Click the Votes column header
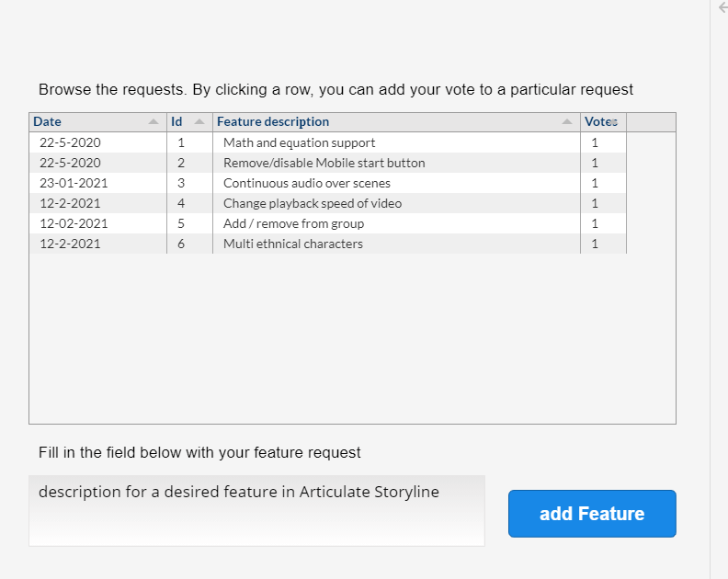728x579 pixels. pos(601,121)
